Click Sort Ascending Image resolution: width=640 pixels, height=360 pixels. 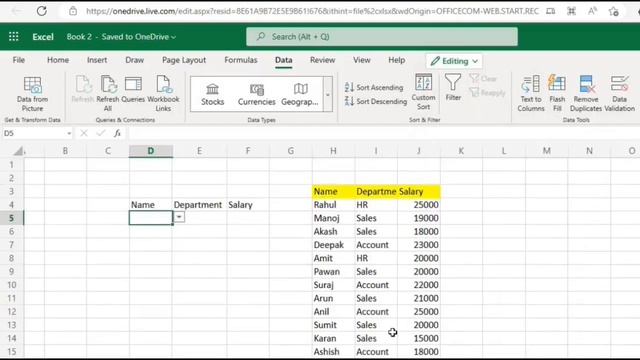tap(374, 87)
